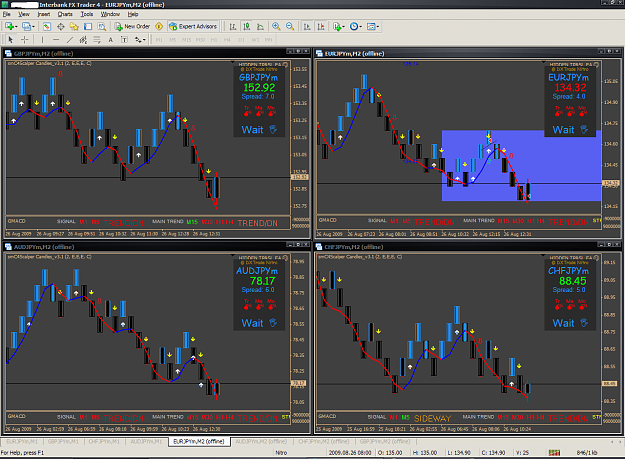Click Wait label in CHFJPYm chart
This screenshot has width=625, height=459.
(x=563, y=323)
